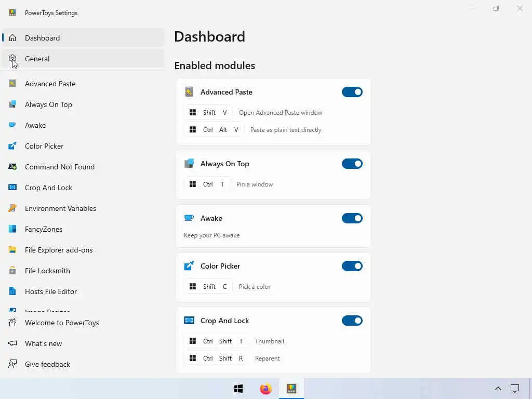Image resolution: width=532 pixels, height=399 pixels.
Task: Open Welcome to PowerToys
Action: (83, 323)
